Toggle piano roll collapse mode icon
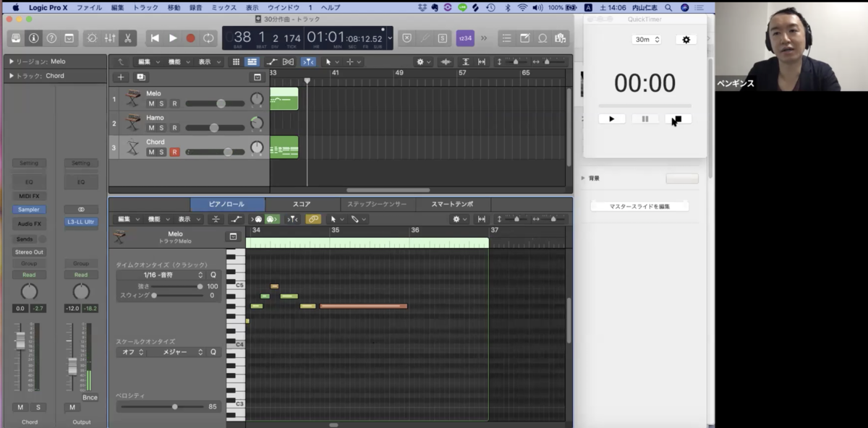Viewport: 868px width, 428px height. coord(216,219)
